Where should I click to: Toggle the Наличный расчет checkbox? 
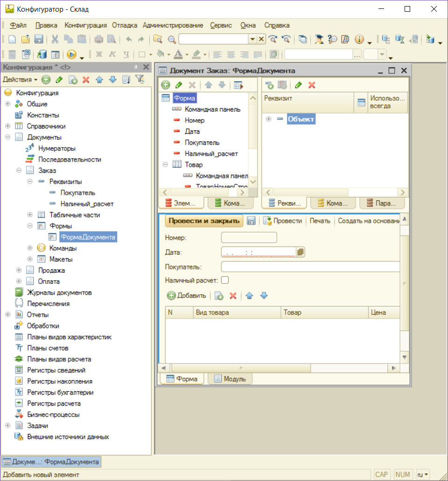tap(225, 280)
